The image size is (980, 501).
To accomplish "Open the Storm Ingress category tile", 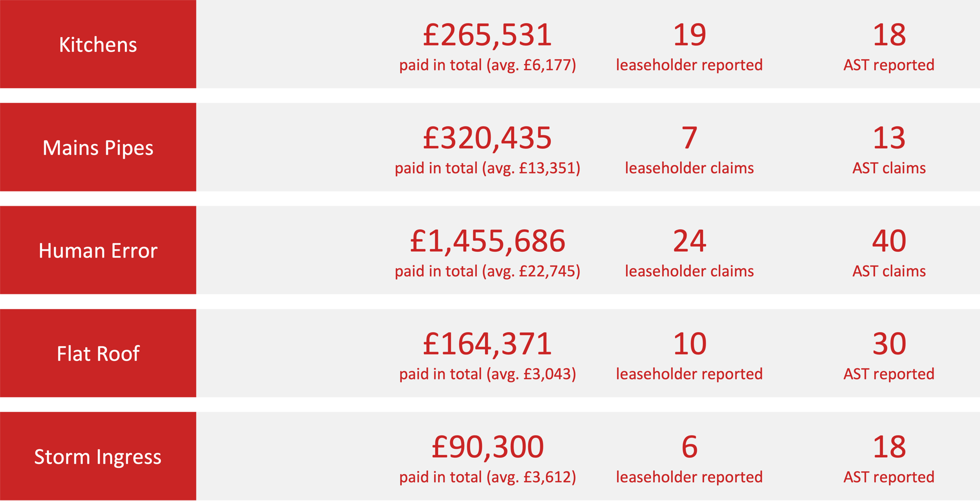I will click(x=98, y=456).
